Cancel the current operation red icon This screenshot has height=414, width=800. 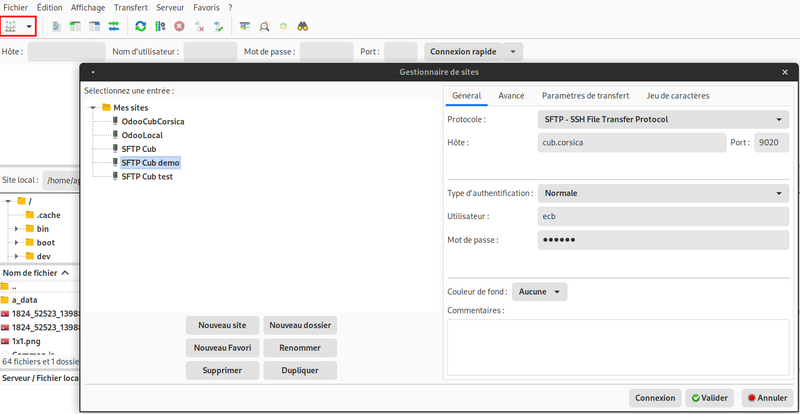point(179,27)
